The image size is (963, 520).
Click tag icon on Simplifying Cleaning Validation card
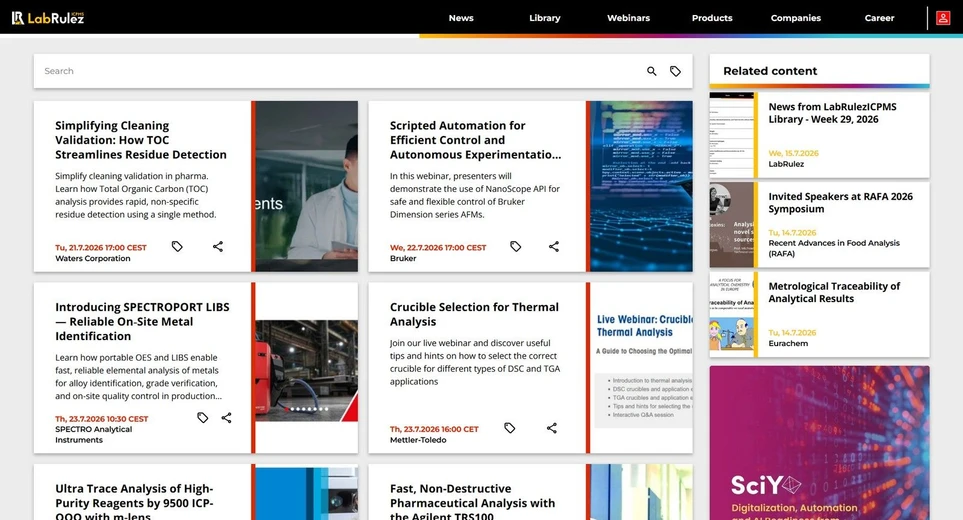[x=177, y=246]
